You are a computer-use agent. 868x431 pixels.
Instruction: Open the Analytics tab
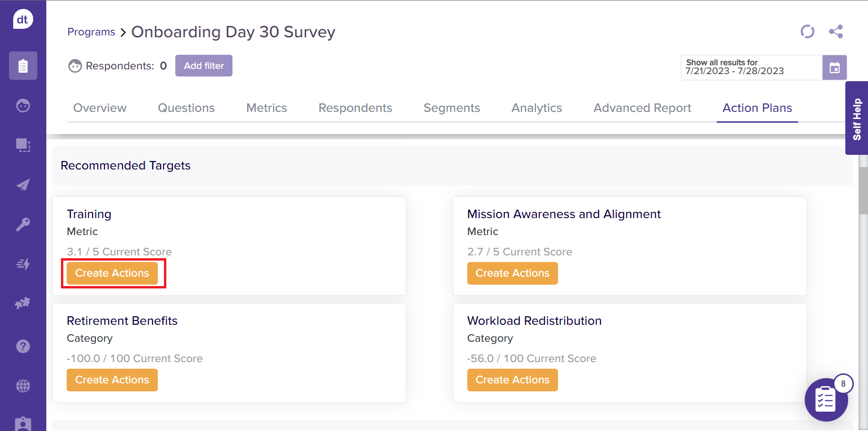click(x=537, y=108)
